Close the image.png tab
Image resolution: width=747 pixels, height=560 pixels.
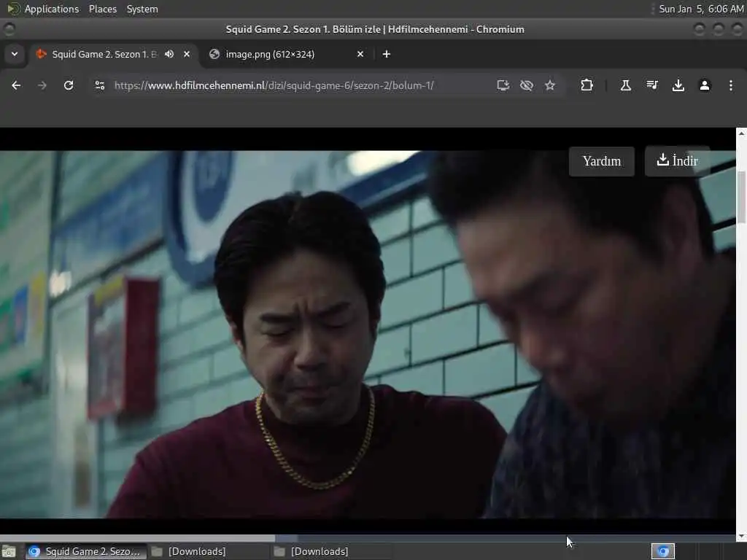click(360, 54)
